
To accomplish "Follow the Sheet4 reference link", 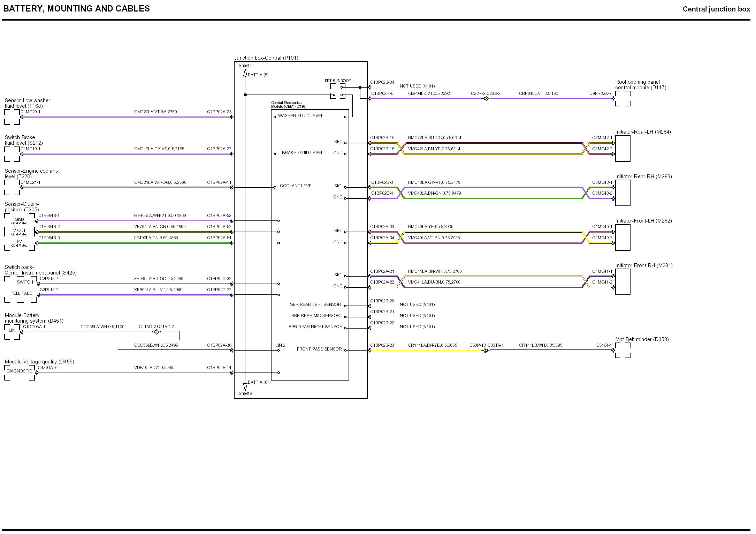I will 245,66.
